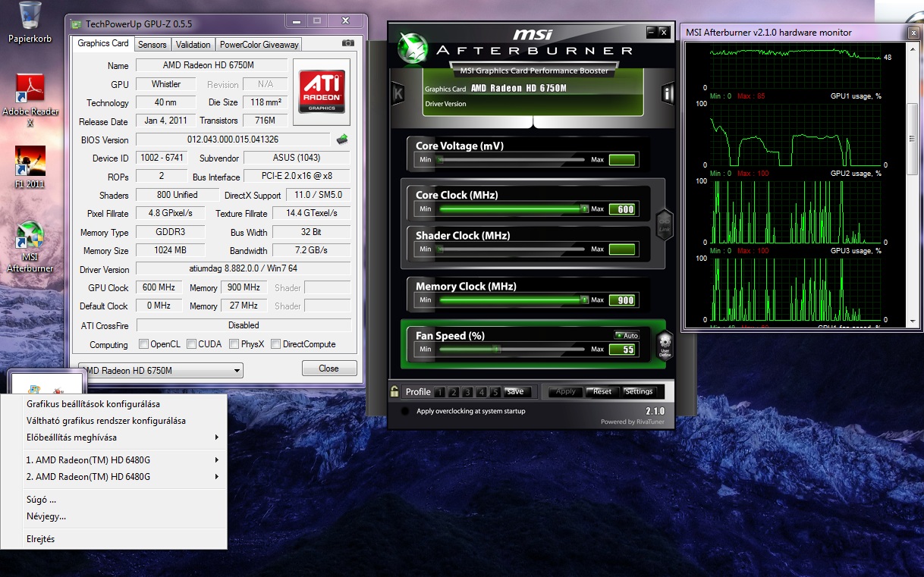Click the GPU-Z title bar application icon
The width and height of the screenshot is (924, 577).
coord(76,24)
